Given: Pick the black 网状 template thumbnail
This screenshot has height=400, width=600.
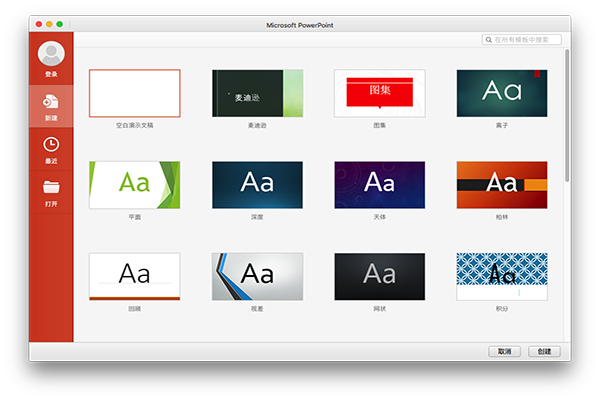Looking at the screenshot, I should [380, 276].
